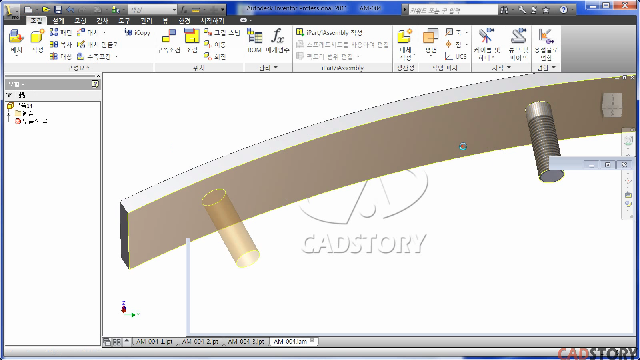This screenshot has width=640, height=360.
Task: Click the iCopy tool
Action: tap(138, 32)
